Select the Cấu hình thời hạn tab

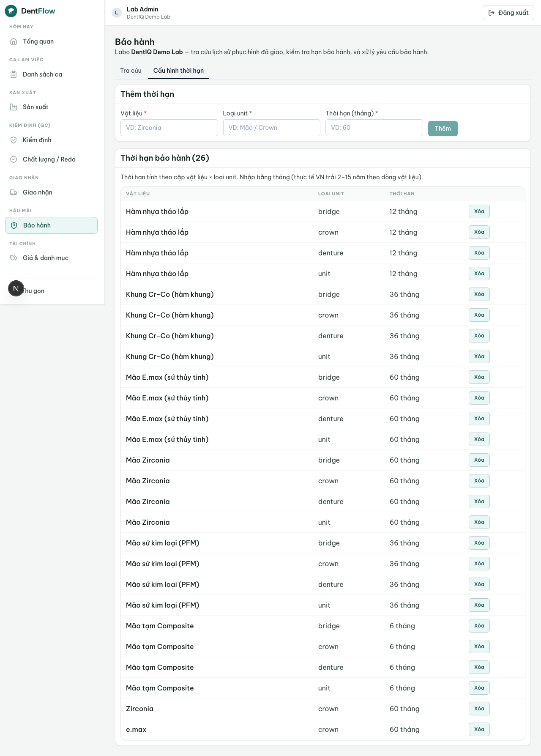pos(178,71)
